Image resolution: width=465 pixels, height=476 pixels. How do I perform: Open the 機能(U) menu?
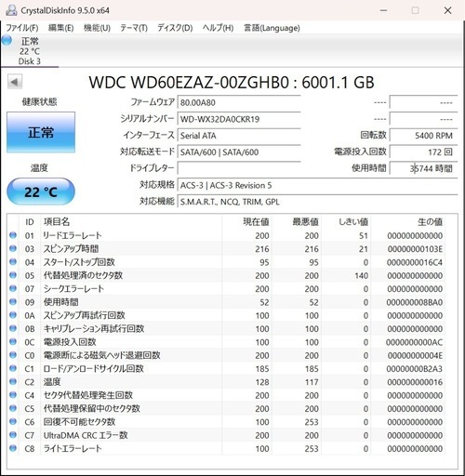(x=97, y=28)
